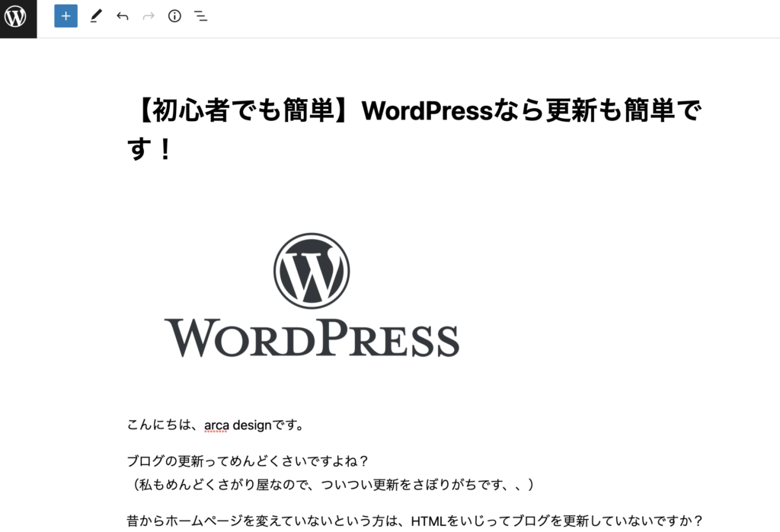Screen dimensions: 780x532
Task: Click the word "HTML" in the last paragraph
Action: tap(427, 521)
